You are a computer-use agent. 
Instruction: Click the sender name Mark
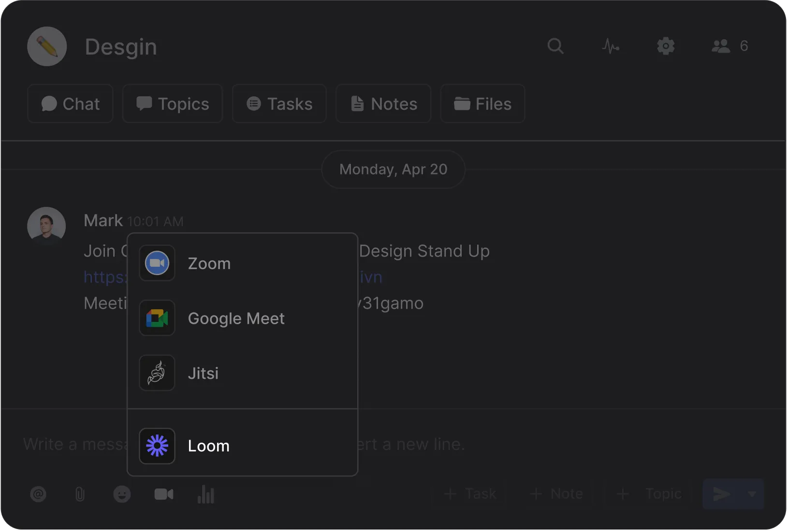click(103, 220)
